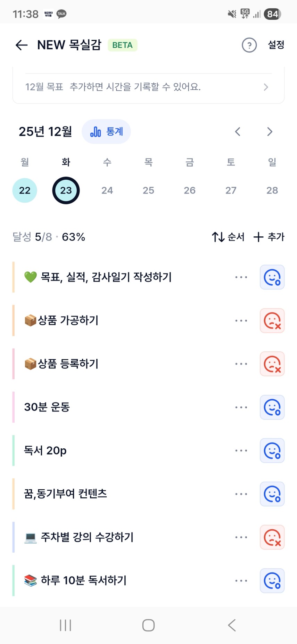Tap the 추가 plus to add item
Image resolution: width=297 pixels, height=644 pixels.
269,237
